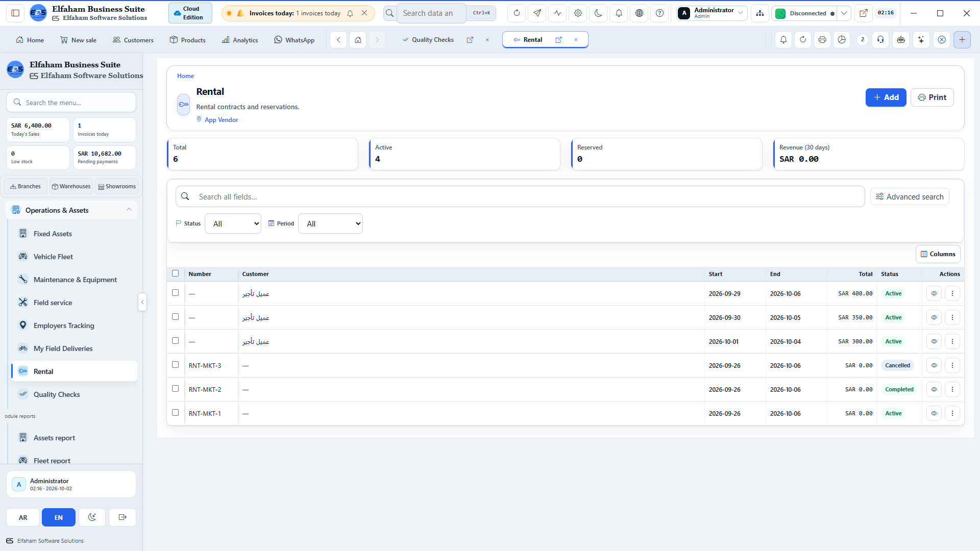Open the Columns chooser button
The width and height of the screenshot is (980, 551).
coord(938,254)
